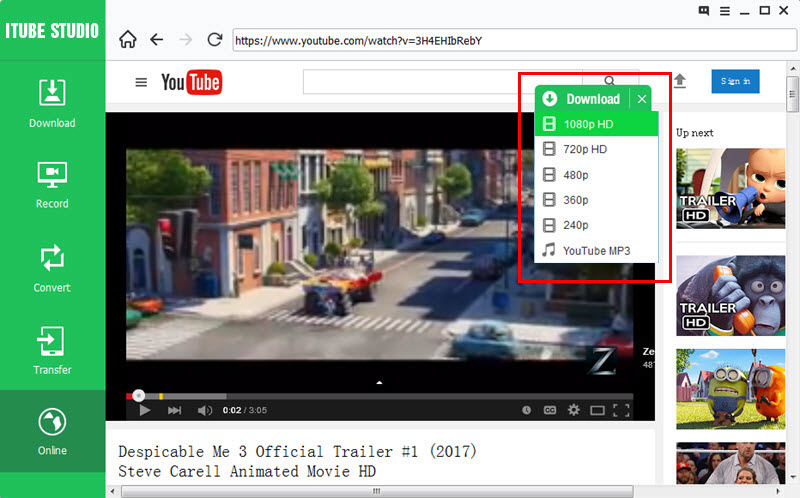Mute the video volume
800x498 pixels.
(x=205, y=410)
